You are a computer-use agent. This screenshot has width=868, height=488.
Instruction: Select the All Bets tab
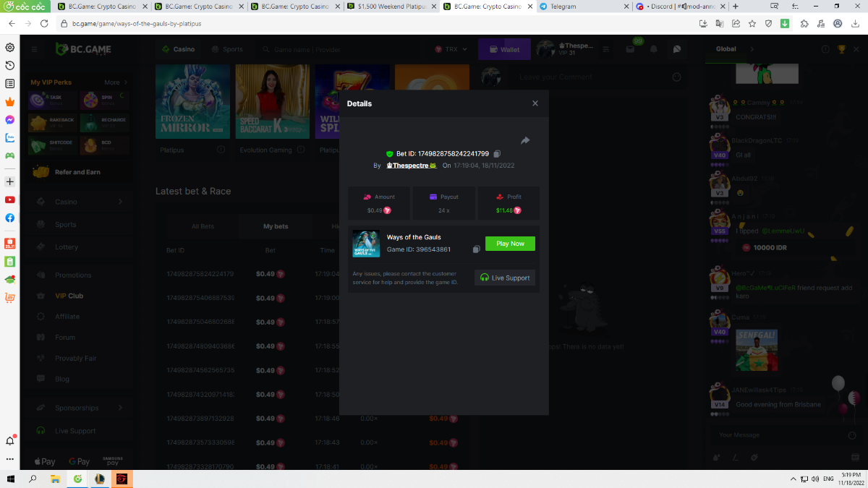[203, 226]
